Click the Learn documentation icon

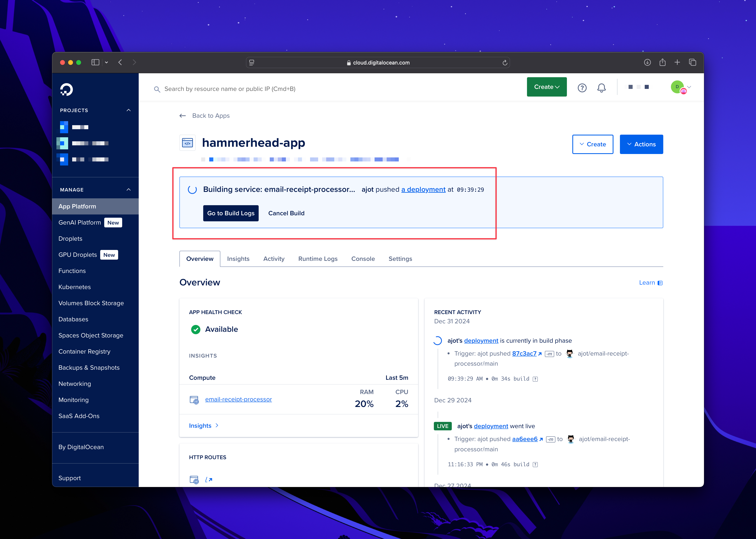660,283
